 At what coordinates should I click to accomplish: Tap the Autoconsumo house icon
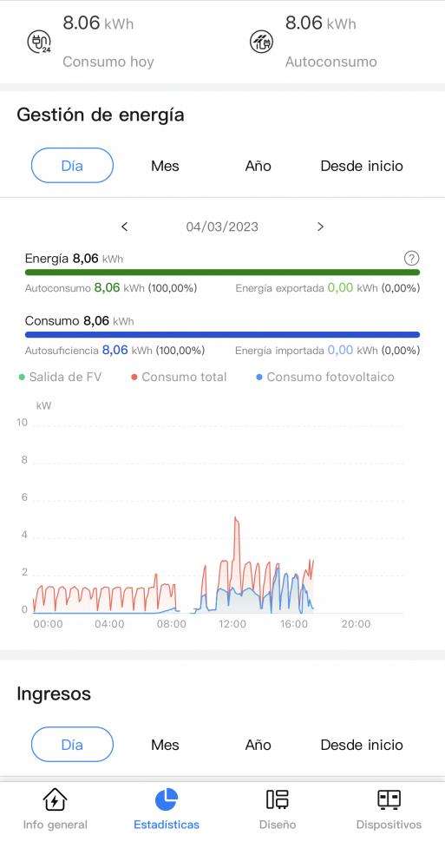point(261,42)
